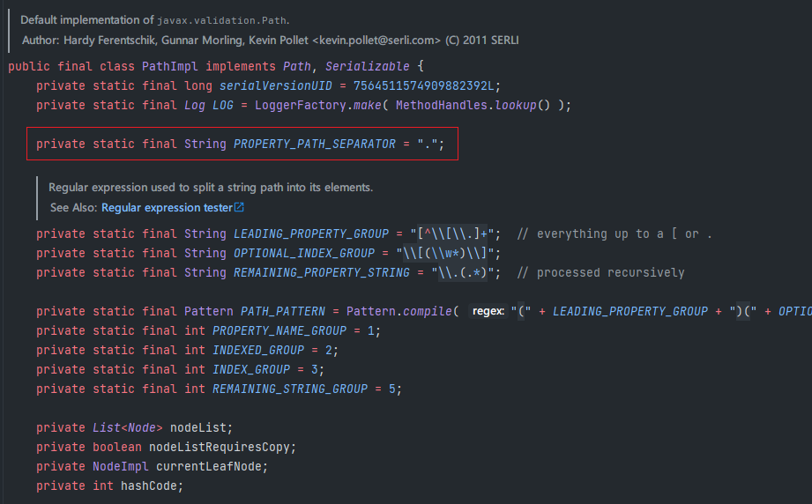Click the LOG field name
The image size is (812, 504).
click(223, 105)
